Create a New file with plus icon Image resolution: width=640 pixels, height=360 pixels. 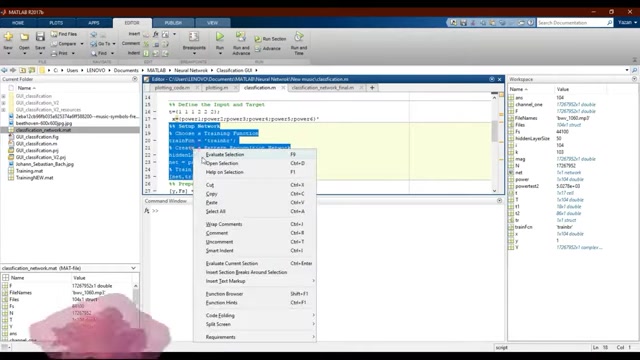click(x=8, y=37)
